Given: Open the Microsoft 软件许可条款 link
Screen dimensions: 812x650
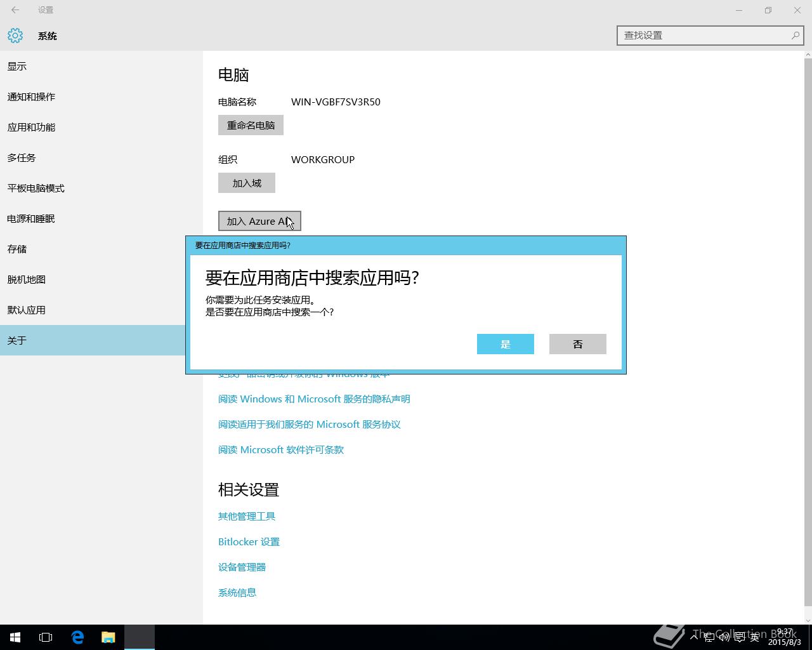Looking at the screenshot, I should (281, 449).
